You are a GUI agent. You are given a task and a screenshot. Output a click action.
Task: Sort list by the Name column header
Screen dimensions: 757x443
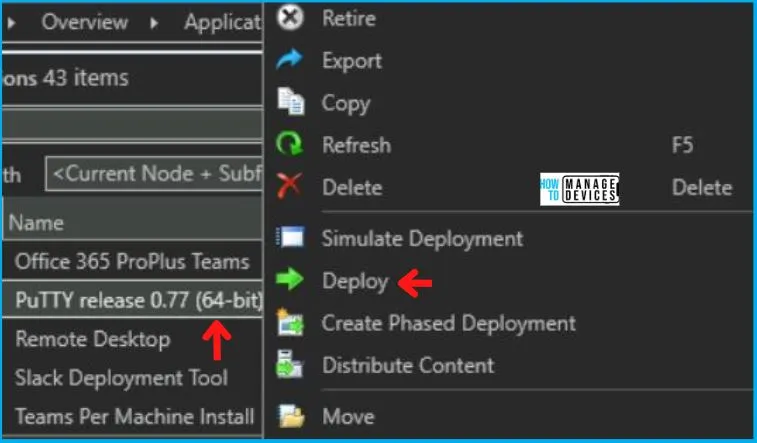tap(132, 222)
